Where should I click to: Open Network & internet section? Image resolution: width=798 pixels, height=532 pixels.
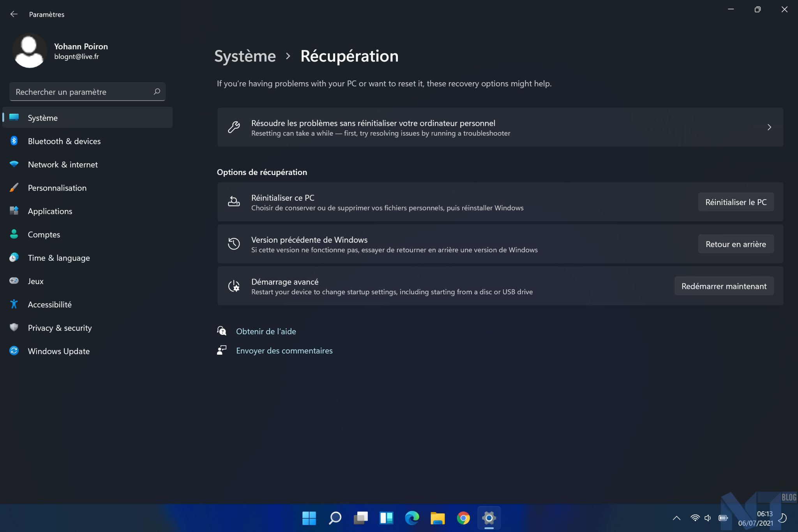(x=63, y=164)
